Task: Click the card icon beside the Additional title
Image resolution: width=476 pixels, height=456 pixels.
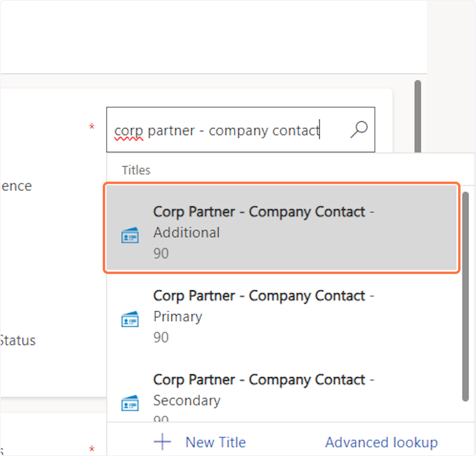Action: tap(130, 235)
